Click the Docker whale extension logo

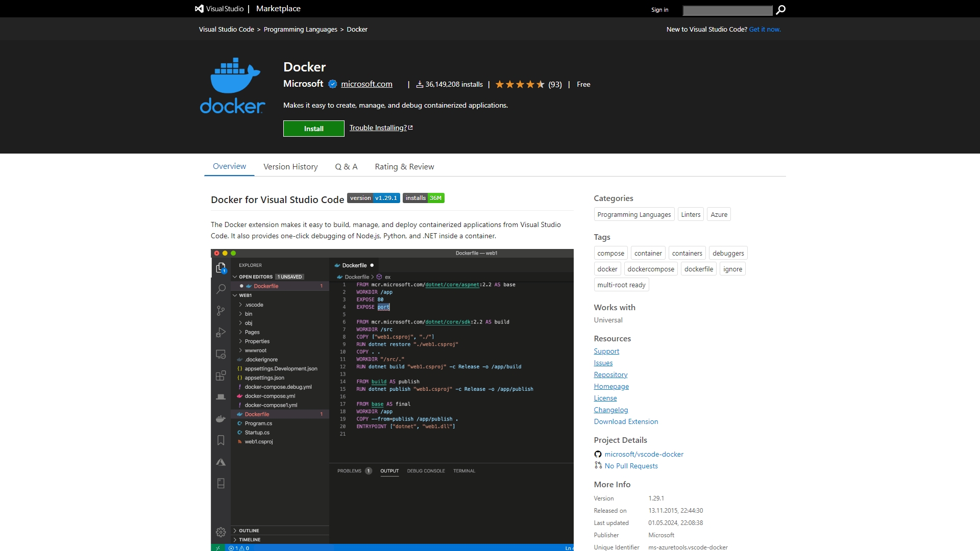point(232,86)
